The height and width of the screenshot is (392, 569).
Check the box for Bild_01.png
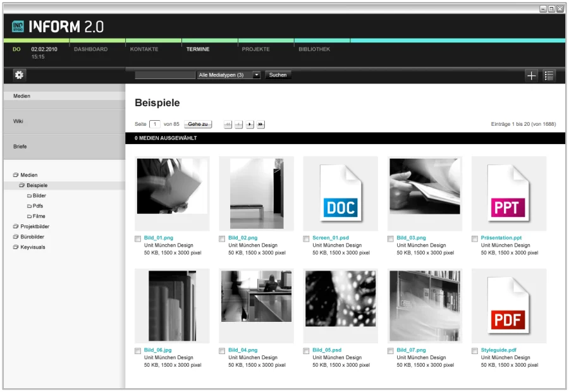(138, 239)
